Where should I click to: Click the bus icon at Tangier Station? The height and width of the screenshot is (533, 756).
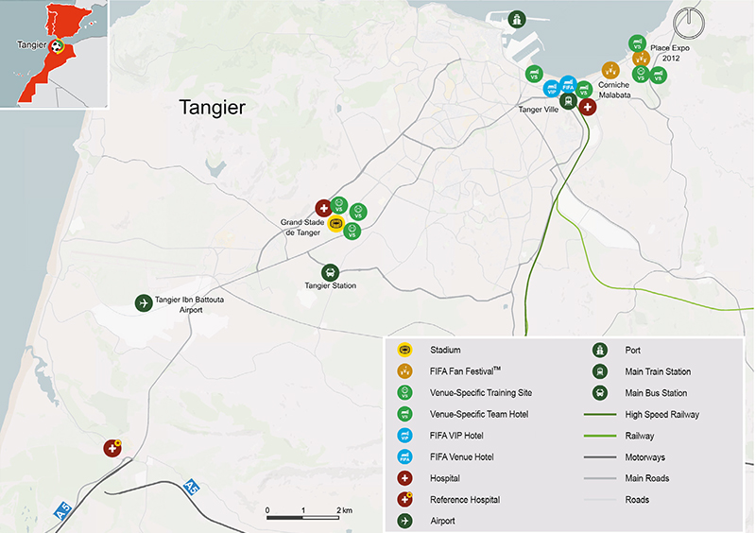[330, 272]
